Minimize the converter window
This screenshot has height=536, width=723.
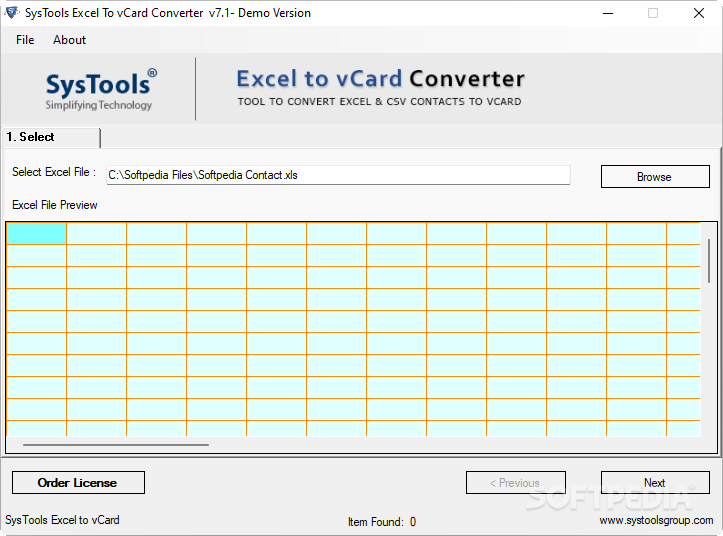click(608, 13)
